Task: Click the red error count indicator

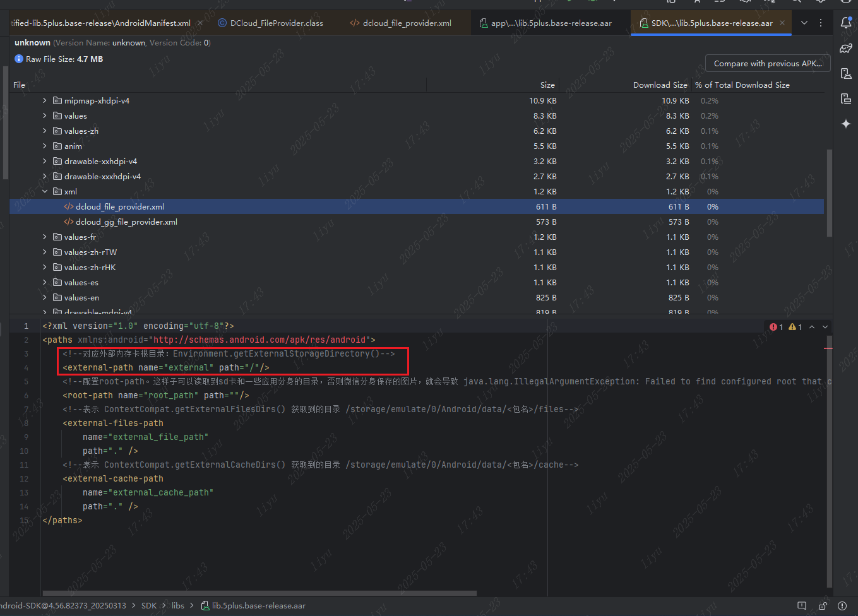Action: point(777,327)
